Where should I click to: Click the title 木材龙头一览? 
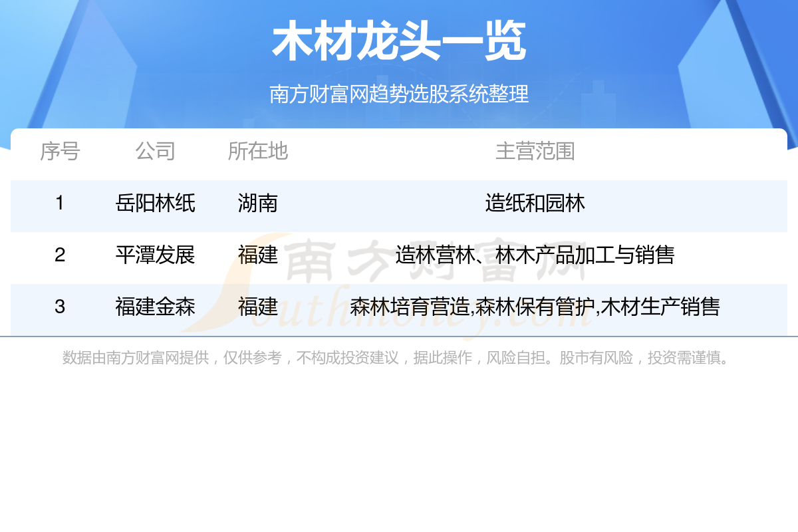399,42
